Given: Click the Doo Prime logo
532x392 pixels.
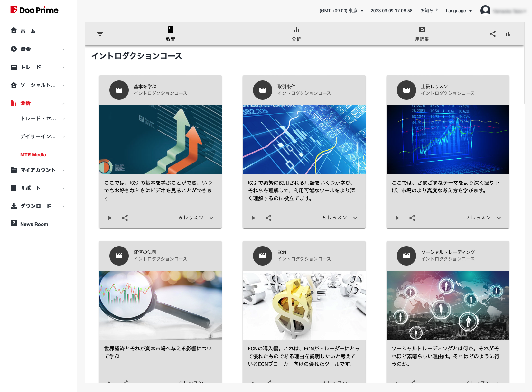Looking at the screenshot, I should (x=34, y=10).
